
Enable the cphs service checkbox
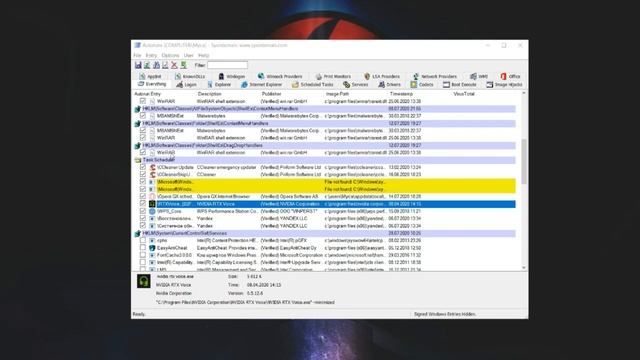tap(142, 240)
